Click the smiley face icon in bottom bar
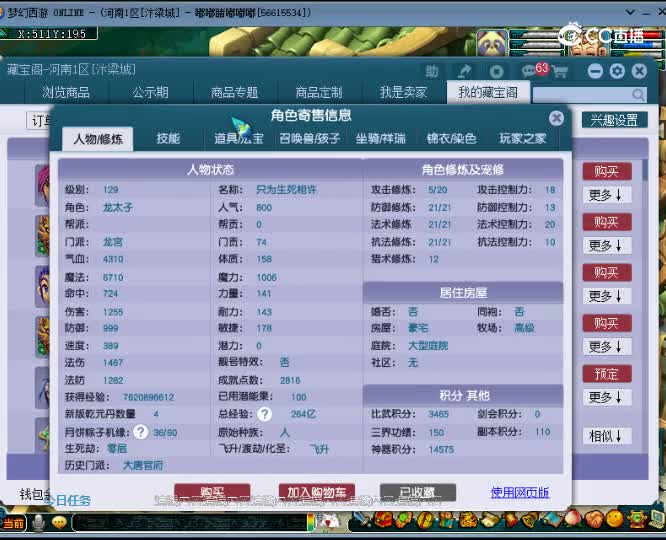This screenshot has height=540, width=666. click(614, 519)
